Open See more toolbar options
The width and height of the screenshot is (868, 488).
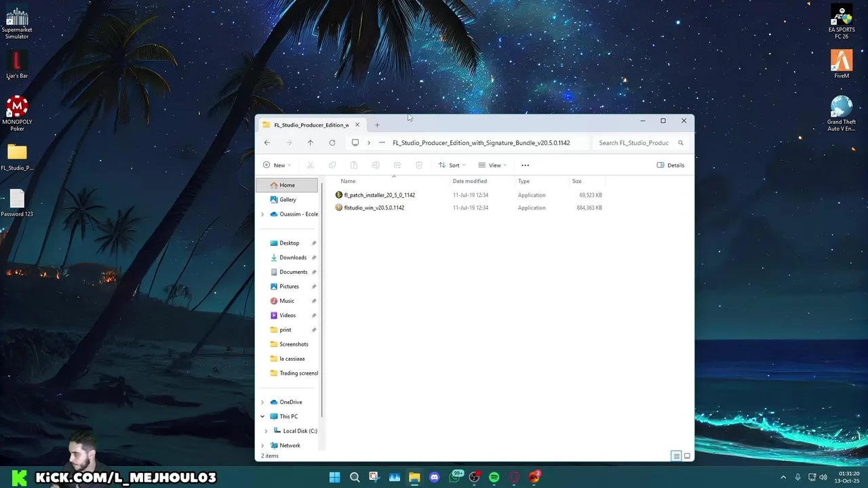point(525,165)
